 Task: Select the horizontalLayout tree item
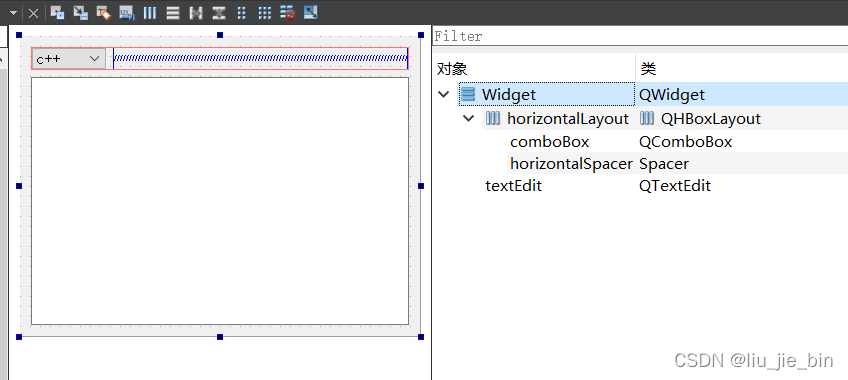[568, 119]
